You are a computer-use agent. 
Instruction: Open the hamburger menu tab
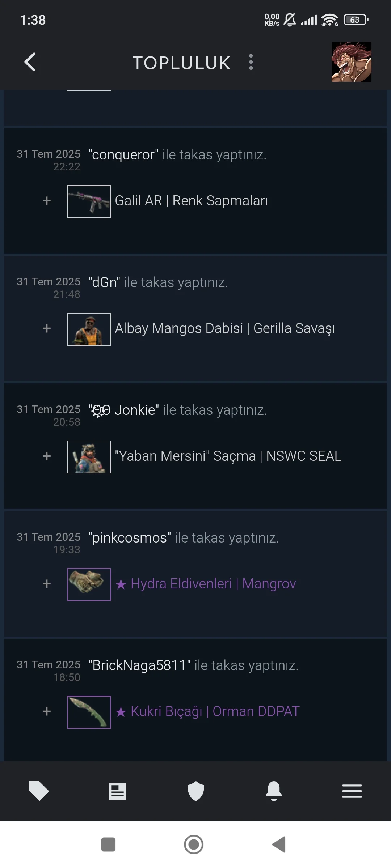[x=352, y=791]
